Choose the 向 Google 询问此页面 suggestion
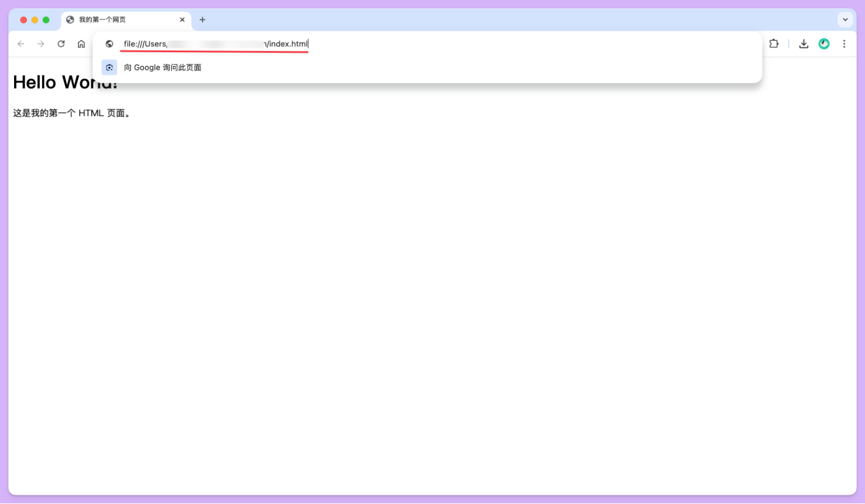Viewport: 865px width, 504px height. [x=163, y=67]
